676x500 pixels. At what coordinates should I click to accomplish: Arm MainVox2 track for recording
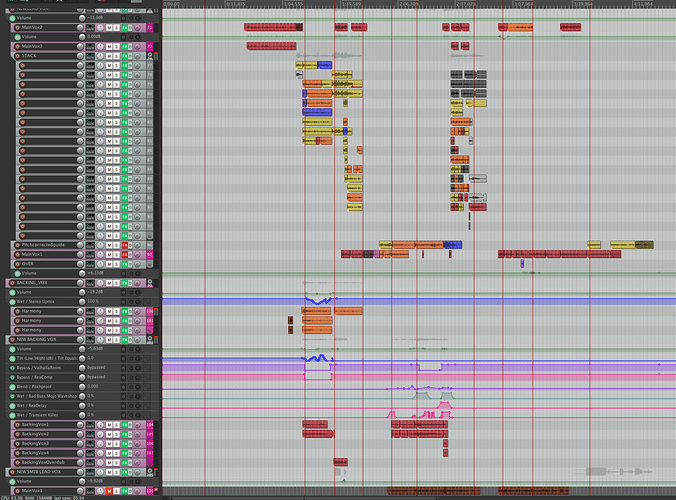point(17,28)
